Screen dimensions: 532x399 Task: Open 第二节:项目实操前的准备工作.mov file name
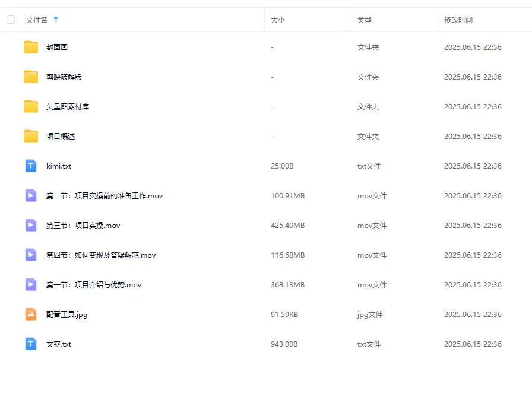pos(104,195)
